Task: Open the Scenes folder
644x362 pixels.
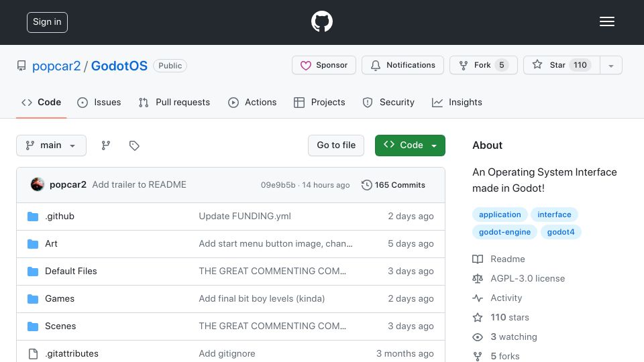Action: pyautogui.click(x=60, y=326)
